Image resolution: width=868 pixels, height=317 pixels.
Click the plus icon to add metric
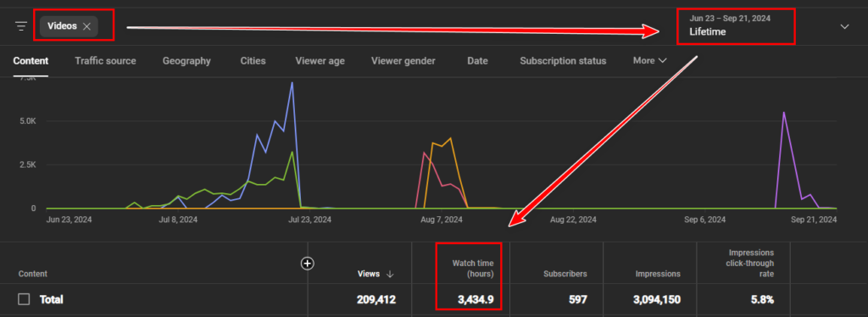point(307,264)
